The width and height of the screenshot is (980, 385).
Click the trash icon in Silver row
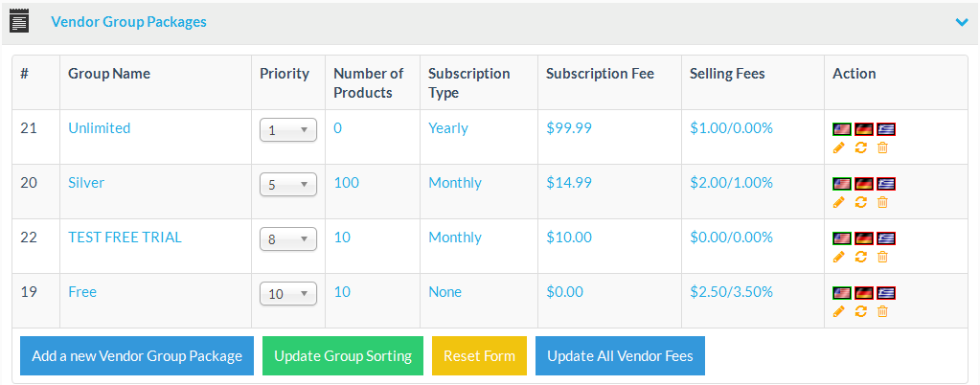pyautogui.click(x=882, y=202)
